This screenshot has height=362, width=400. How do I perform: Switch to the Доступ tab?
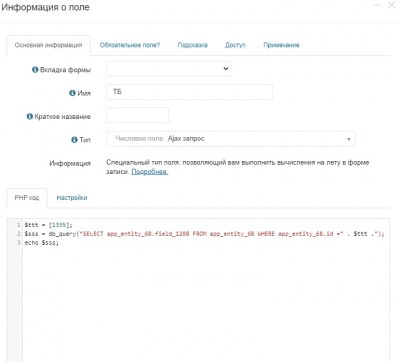[235, 45]
